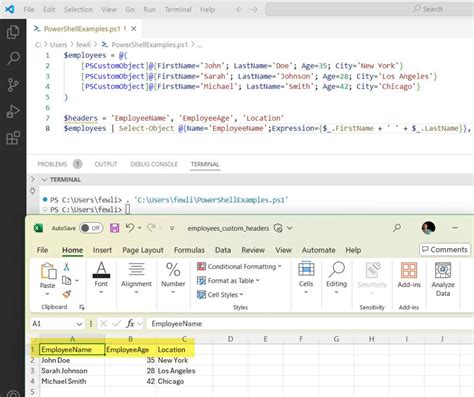Click the Excel title bar search icon
474x397 pixels.
point(397,228)
